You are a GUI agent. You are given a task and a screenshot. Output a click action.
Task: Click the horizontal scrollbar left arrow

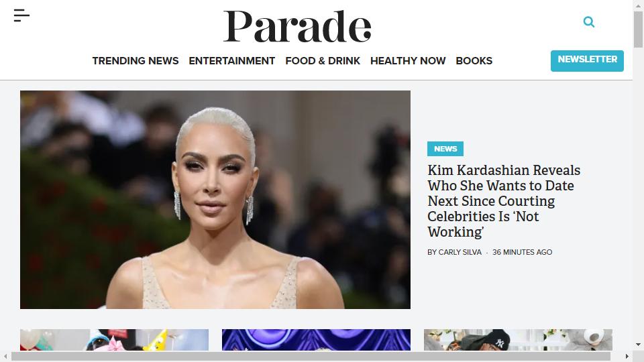5,356
